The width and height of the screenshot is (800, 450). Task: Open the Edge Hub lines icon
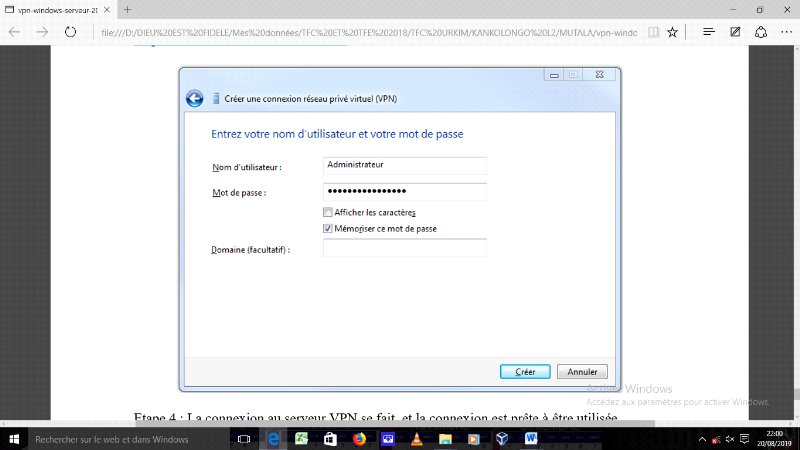[x=709, y=32]
